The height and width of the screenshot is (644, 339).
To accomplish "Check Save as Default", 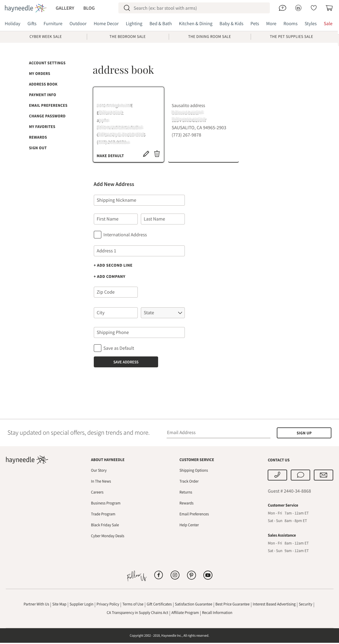I will click(x=97, y=348).
